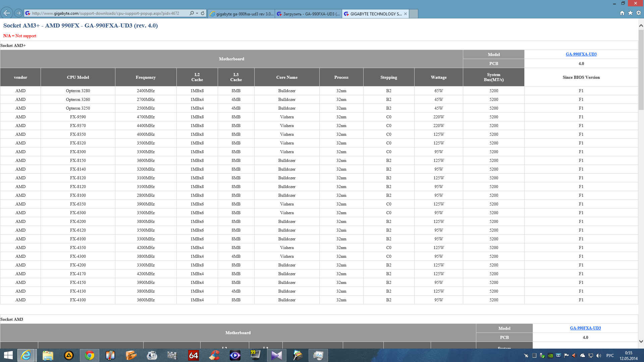This screenshot has width=644, height=362.
Task: Open File Explorer from the taskbar
Action: tap(48, 355)
